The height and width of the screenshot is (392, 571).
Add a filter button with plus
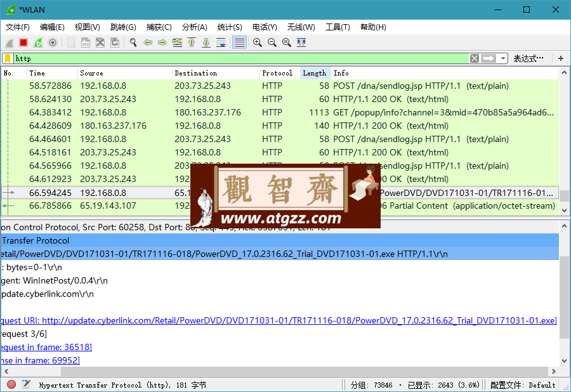(561, 58)
